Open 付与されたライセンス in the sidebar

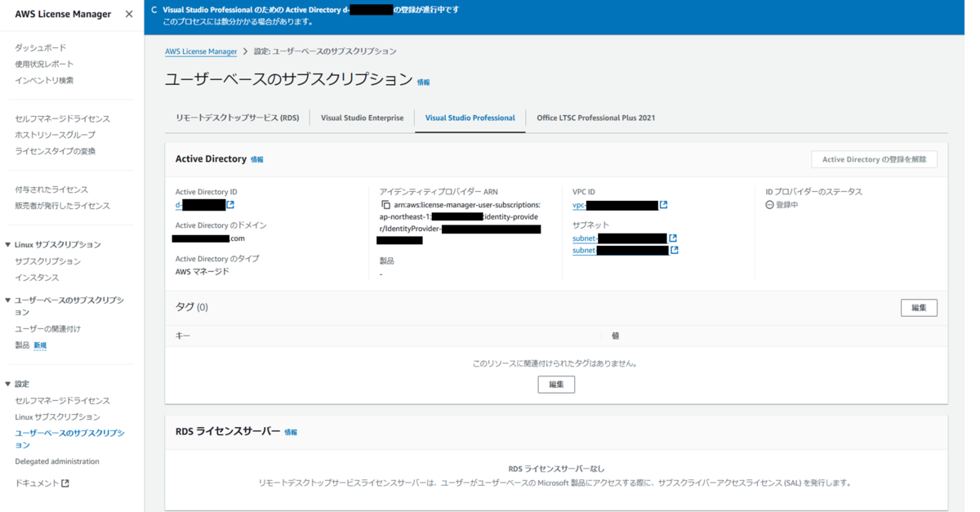(x=51, y=189)
